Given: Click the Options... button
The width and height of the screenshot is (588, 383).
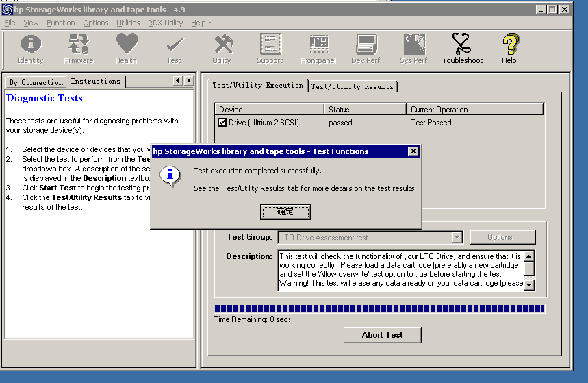Looking at the screenshot, I should click(x=503, y=237).
